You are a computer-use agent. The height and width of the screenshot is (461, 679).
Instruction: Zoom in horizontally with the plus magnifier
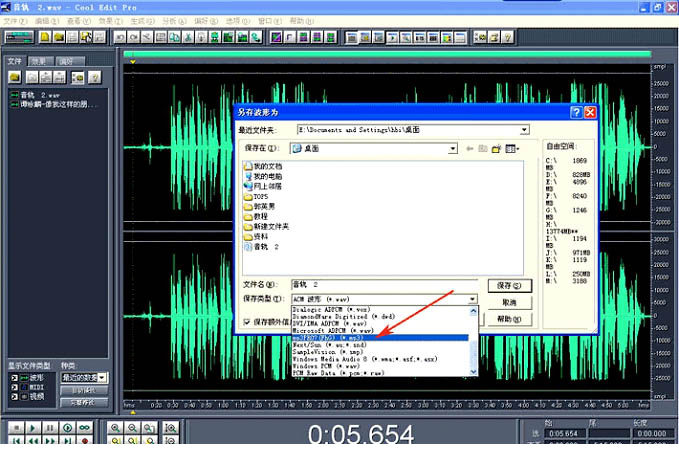tap(116, 428)
